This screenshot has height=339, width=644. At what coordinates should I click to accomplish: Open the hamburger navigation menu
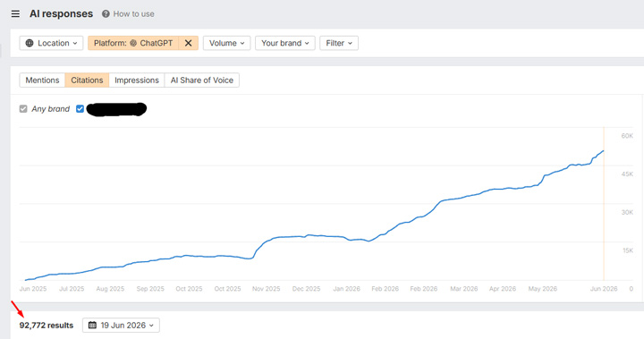point(15,14)
